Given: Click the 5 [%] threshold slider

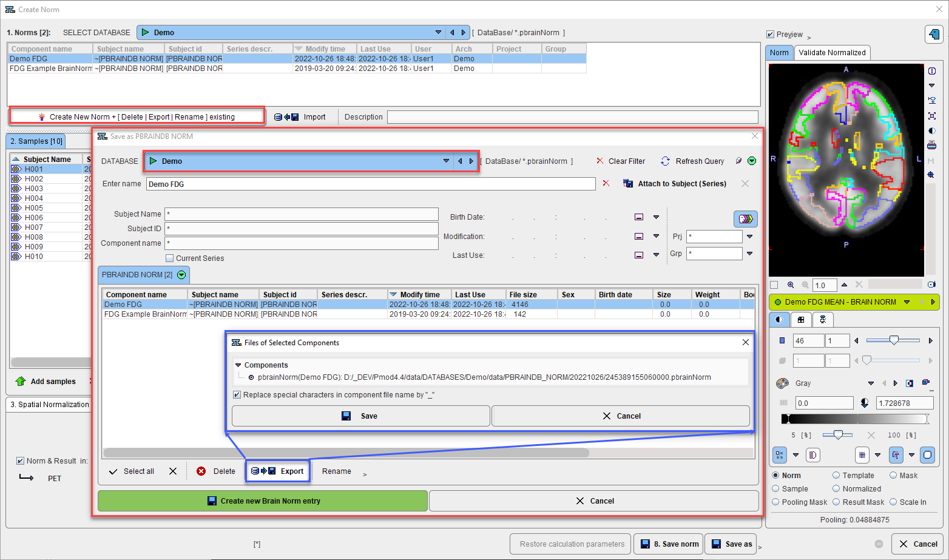Looking at the screenshot, I should pyautogui.click(x=838, y=435).
